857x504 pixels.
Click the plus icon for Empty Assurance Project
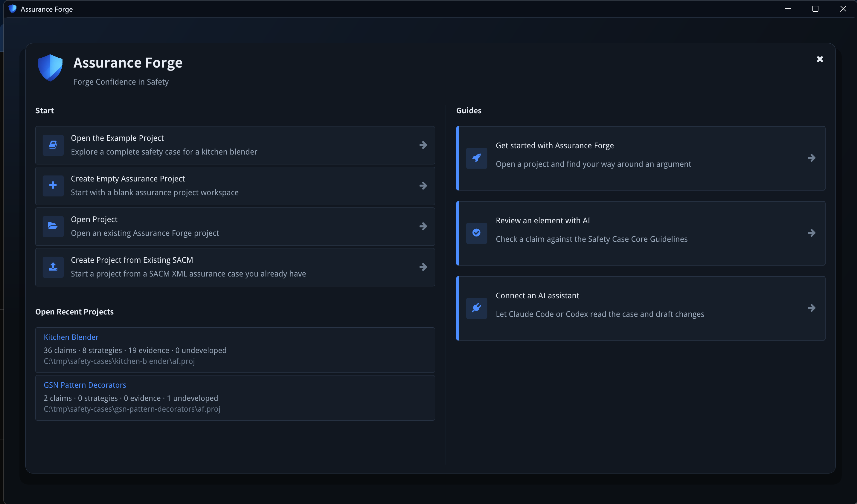click(53, 185)
